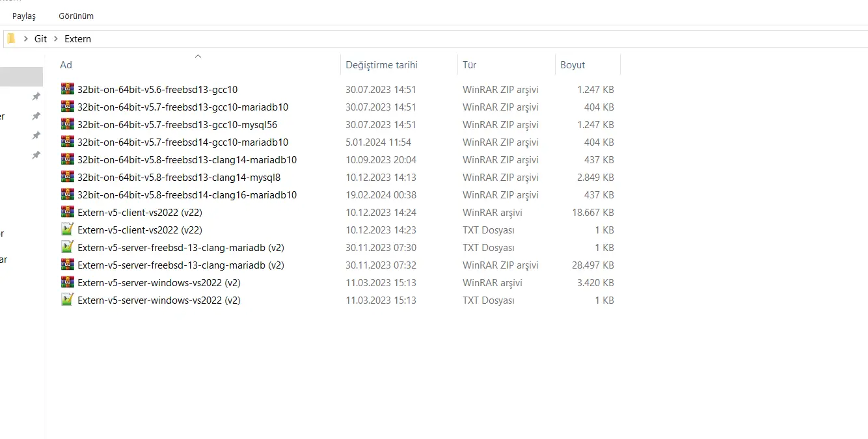Screen dimensions: 868x439
Task: Select the file name 32bit-on-64bit-v5.8-freebsd13-clang14-mariadb10
Action: click(x=187, y=160)
